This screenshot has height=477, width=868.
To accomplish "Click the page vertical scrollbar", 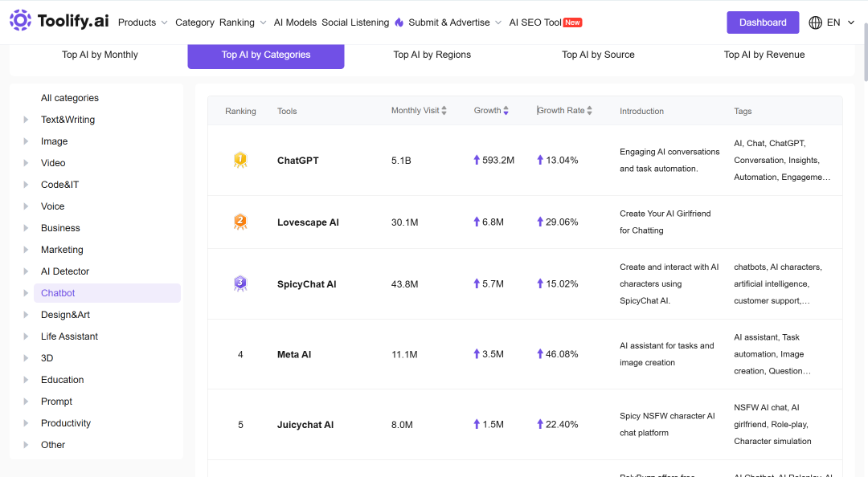I will [864, 51].
